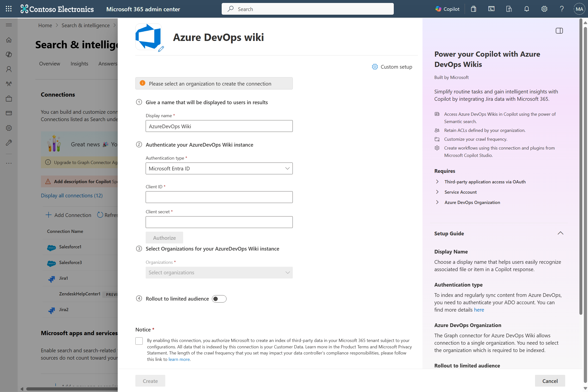Click the Cancel button
This screenshot has width=588, height=392.
coord(550,381)
